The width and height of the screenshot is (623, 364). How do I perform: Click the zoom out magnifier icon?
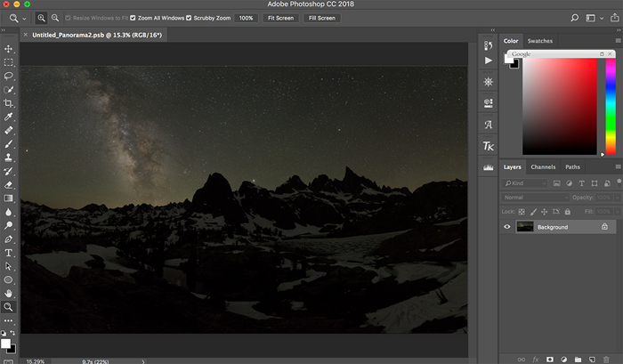pyautogui.click(x=55, y=18)
